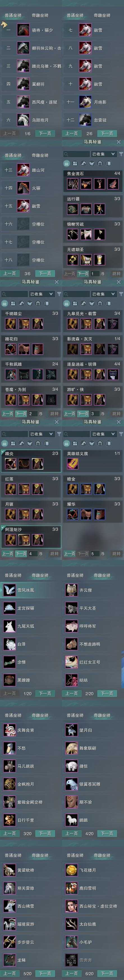The image size is (124, 980).
Task: Open 普通坐骑 tab above 雪凤冰凰
Action: pyautogui.click(x=13, y=575)
